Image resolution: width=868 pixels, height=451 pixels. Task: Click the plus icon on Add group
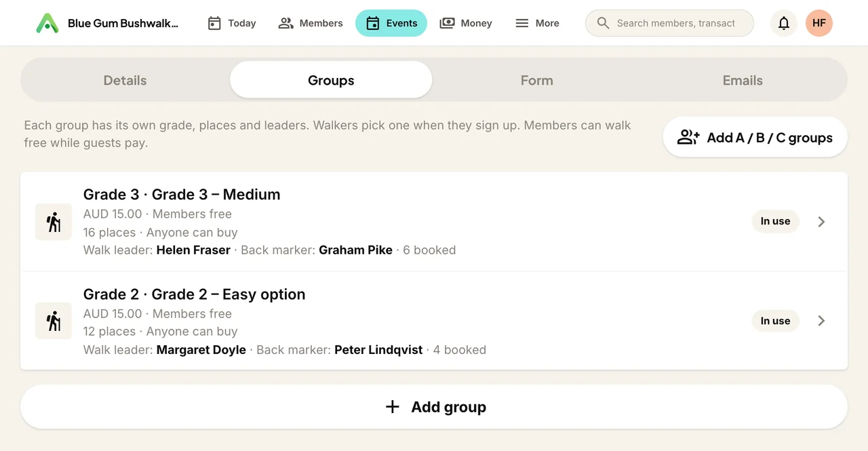pyautogui.click(x=393, y=407)
